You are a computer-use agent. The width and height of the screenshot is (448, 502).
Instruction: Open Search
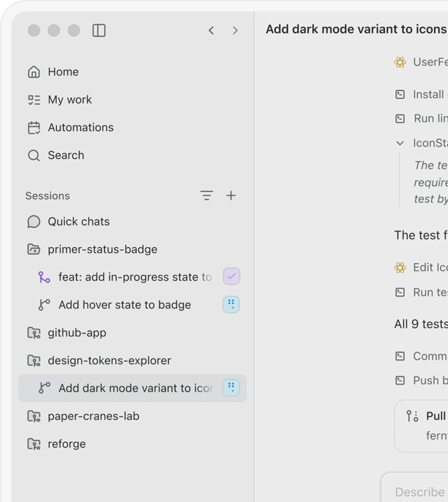pyautogui.click(x=132, y=155)
